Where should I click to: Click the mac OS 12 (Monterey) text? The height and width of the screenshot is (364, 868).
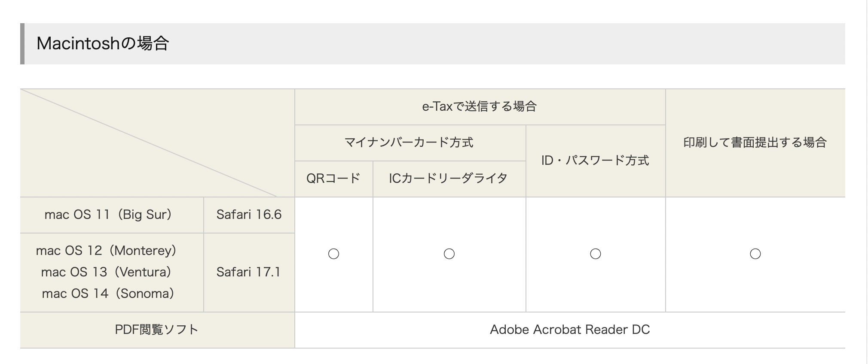point(107,251)
